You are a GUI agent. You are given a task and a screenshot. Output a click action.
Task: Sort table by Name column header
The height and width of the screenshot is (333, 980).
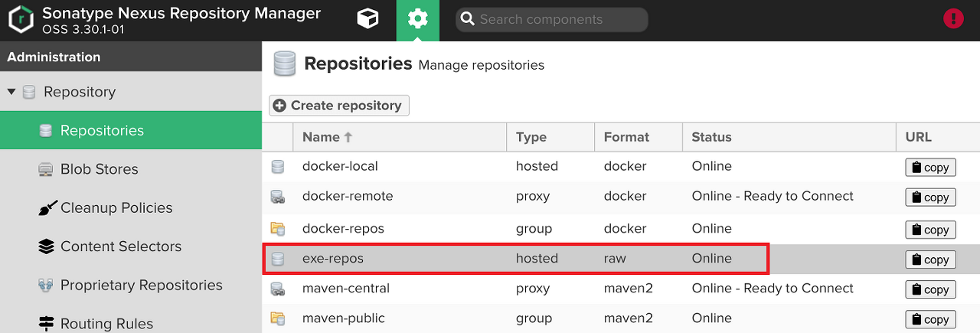pyautogui.click(x=399, y=137)
